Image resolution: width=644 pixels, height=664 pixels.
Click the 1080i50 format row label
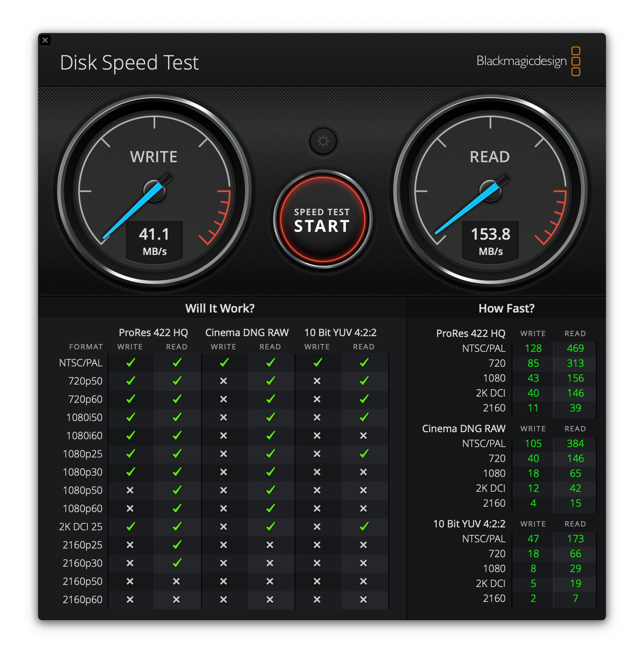[x=84, y=418]
